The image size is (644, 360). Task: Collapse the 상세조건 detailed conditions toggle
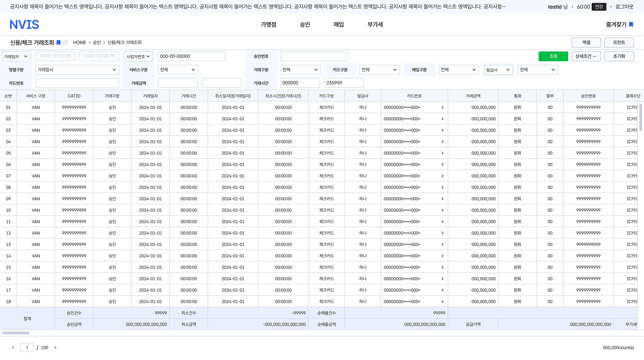pos(586,56)
